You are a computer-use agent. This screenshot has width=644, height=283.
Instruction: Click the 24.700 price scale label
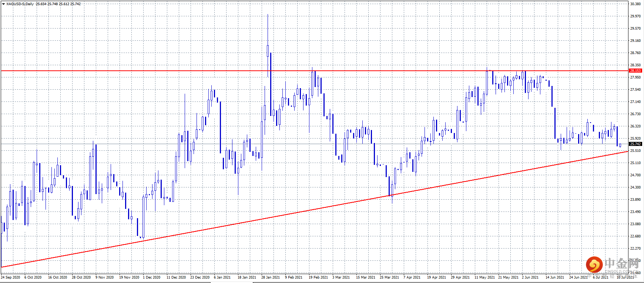click(635, 175)
